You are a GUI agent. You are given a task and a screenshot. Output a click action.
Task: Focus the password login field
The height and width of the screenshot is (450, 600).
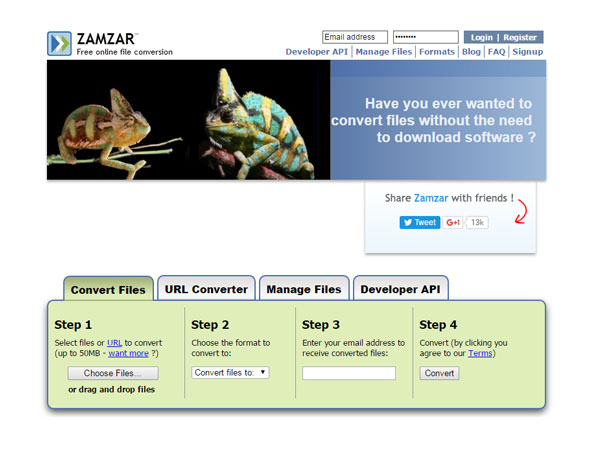[426, 37]
